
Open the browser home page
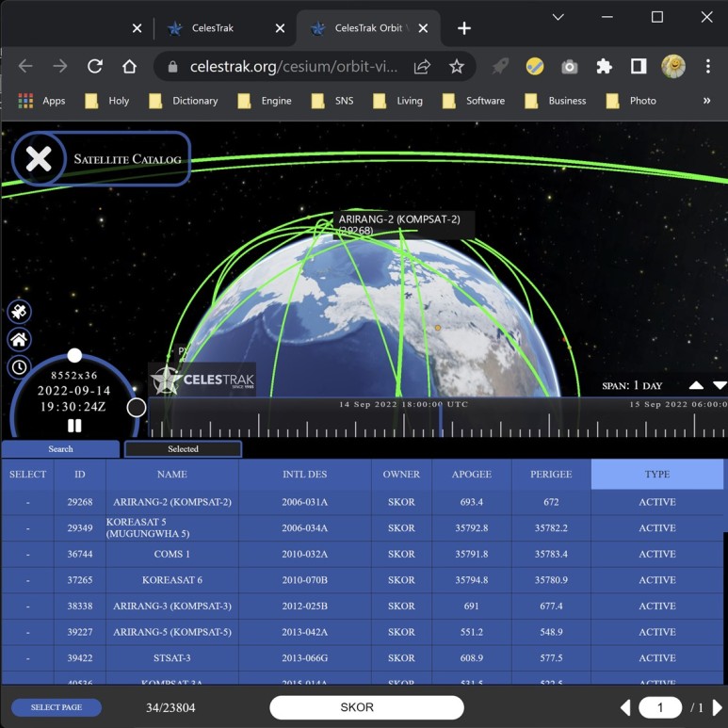tap(130, 66)
